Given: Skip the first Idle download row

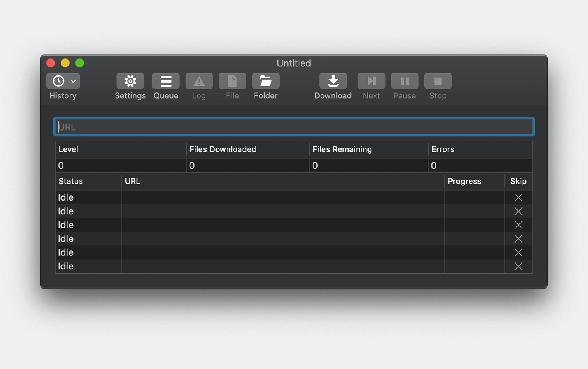Looking at the screenshot, I should pos(518,197).
